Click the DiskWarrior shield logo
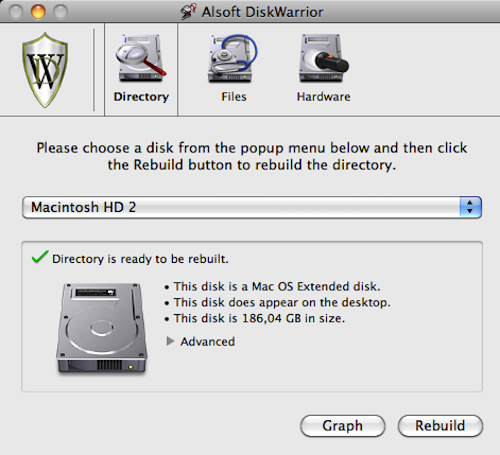 pos(45,70)
